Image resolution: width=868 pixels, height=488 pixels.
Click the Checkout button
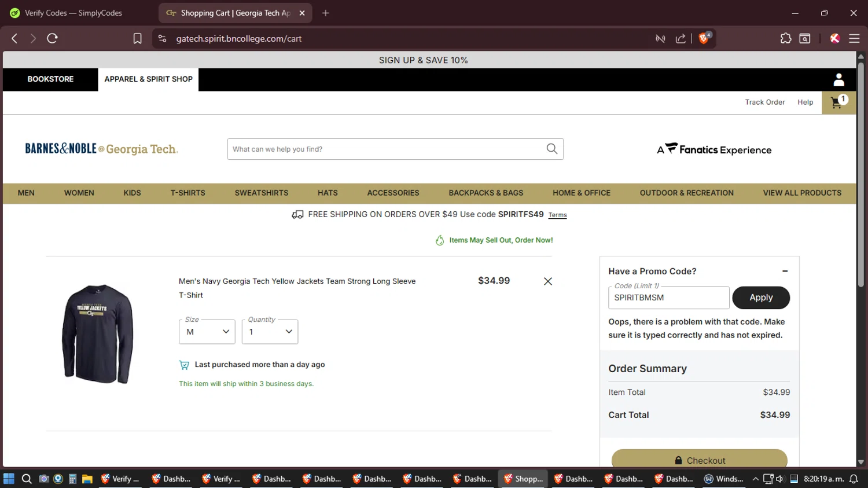click(x=700, y=458)
